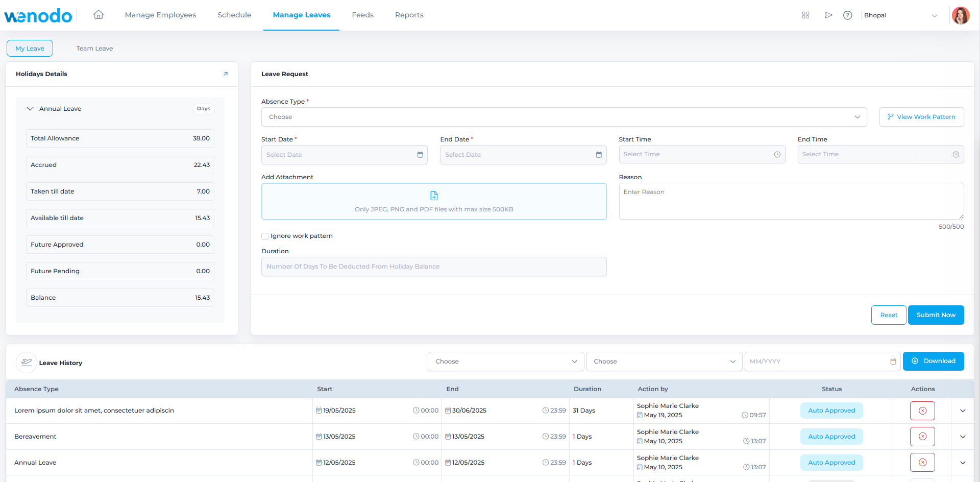Click the home icon in navigation bar
This screenshot has width=980, height=482.
(x=98, y=15)
